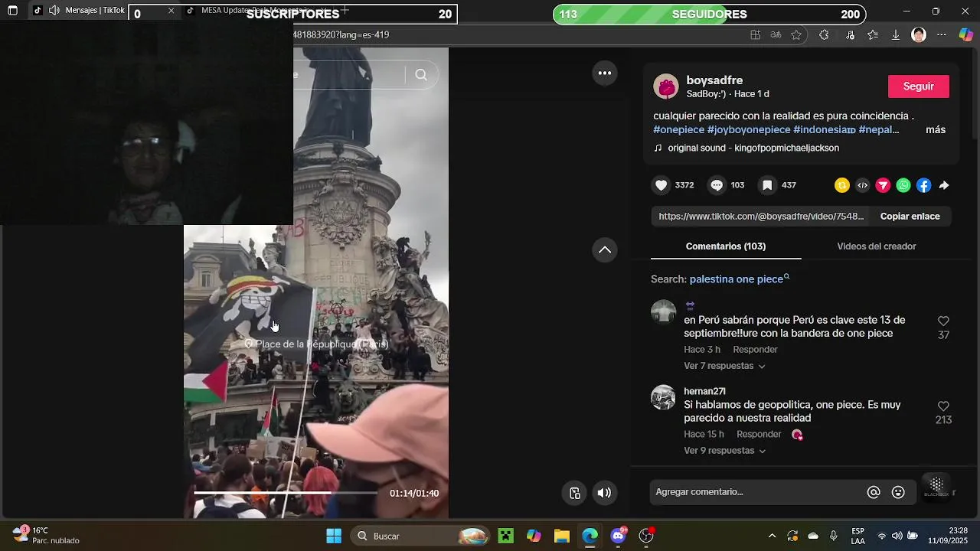Open the #joyboyonepiece hashtag
This screenshot has width=980, height=551.
(749, 130)
